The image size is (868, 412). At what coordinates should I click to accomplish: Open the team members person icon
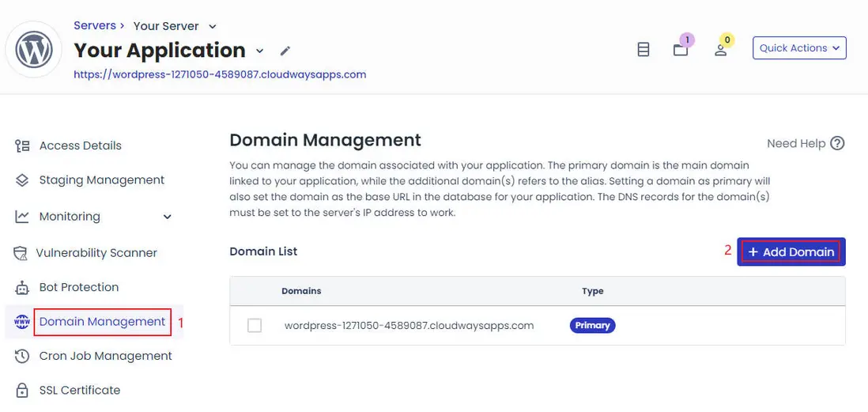tap(721, 49)
